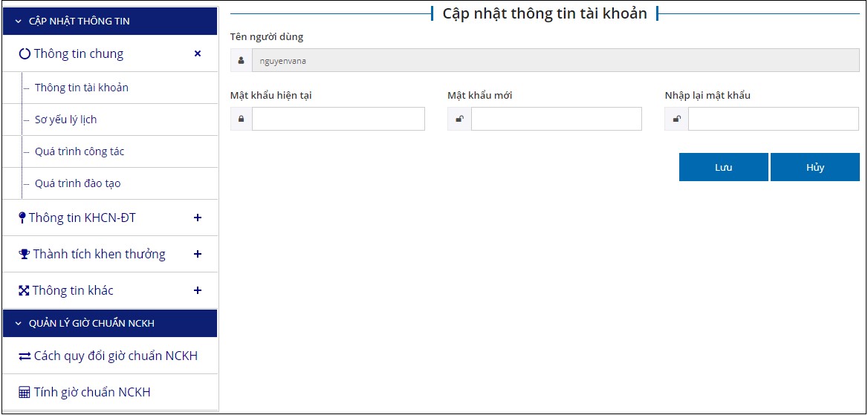Click the Hủy button
The height and width of the screenshot is (415, 868).
(814, 167)
